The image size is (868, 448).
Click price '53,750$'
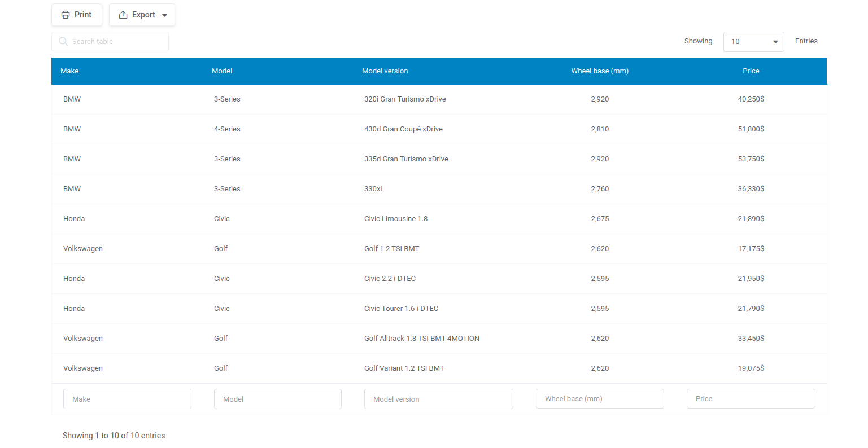[x=751, y=159]
